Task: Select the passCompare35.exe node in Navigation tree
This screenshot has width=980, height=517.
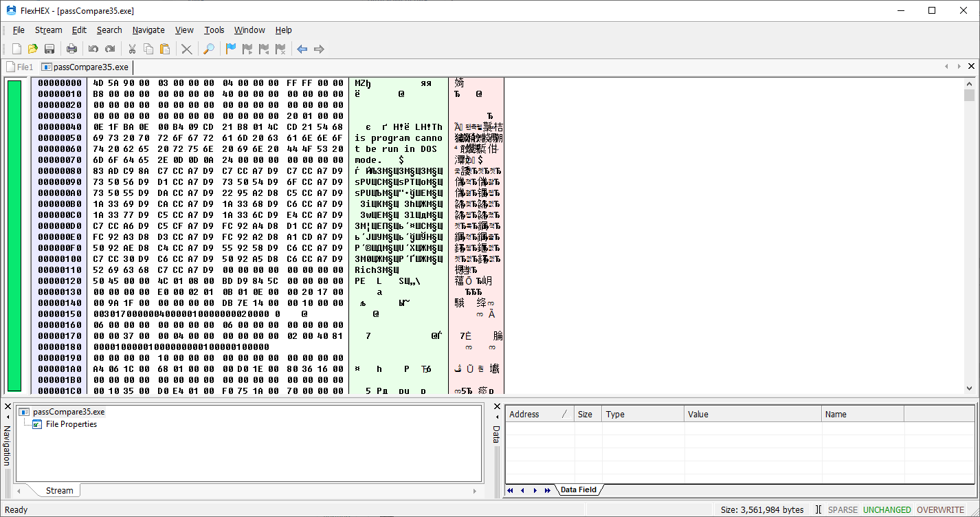Action: click(68, 412)
